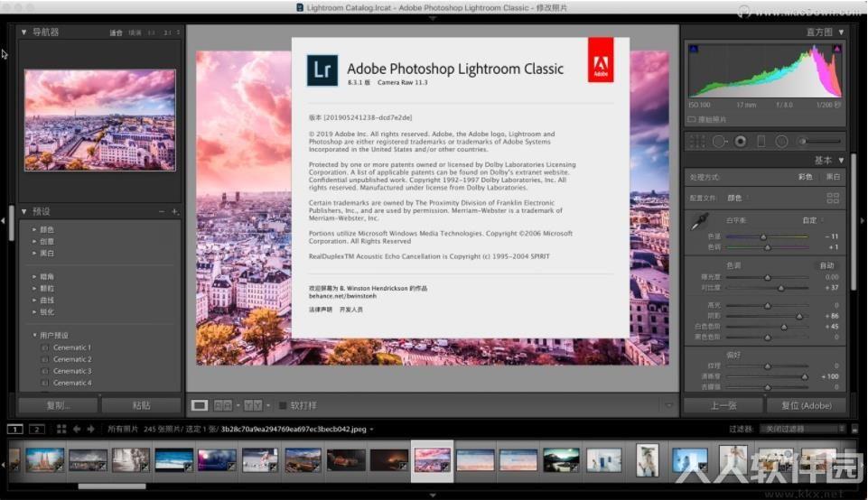Click the navigator preview thumbnail
This screenshot has width=868, height=500.
click(99, 119)
